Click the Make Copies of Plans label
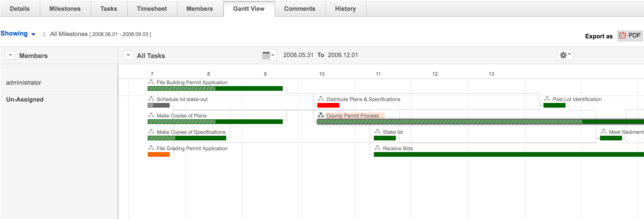This screenshot has width=644, height=219. point(182,116)
